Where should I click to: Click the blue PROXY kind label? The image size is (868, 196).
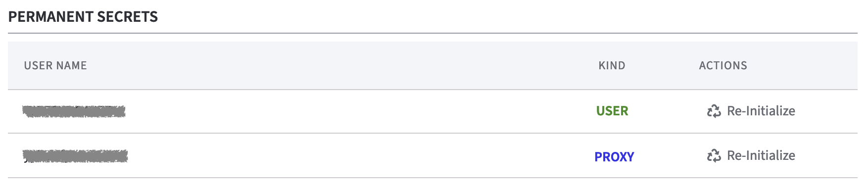pyautogui.click(x=614, y=156)
